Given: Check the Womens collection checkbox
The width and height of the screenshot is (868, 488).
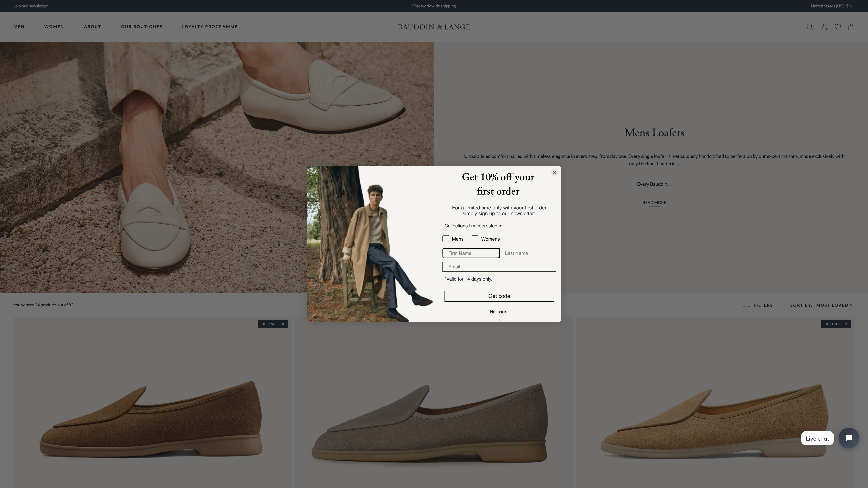Looking at the screenshot, I should [x=475, y=238].
